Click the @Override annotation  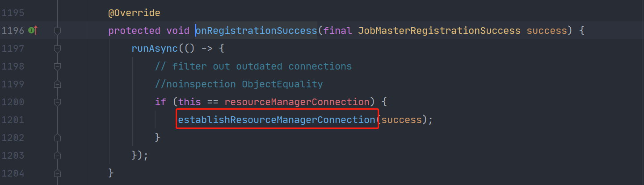pos(134,13)
